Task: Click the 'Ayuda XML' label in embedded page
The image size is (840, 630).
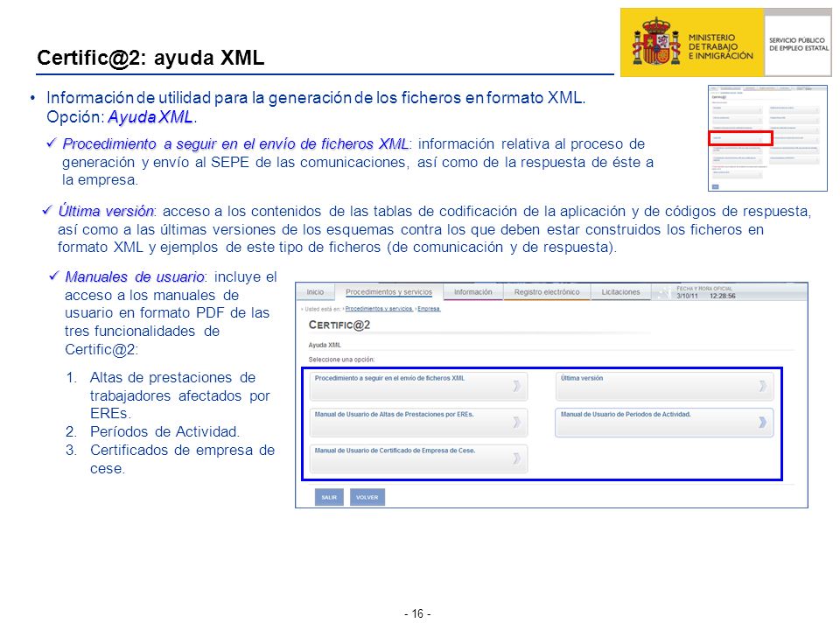Action: click(x=325, y=345)
